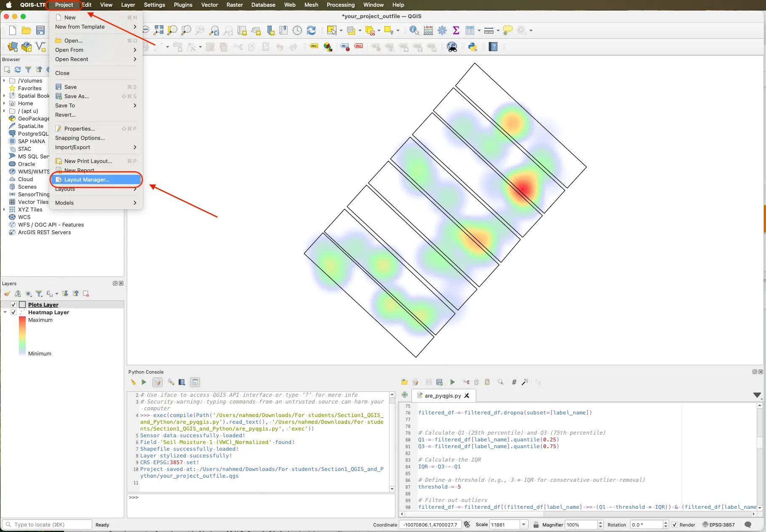Click the Heatmap Layer color ramp legend

coord(22,337)
